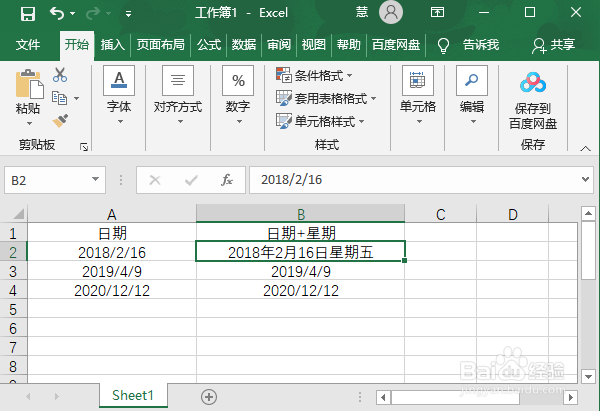This screenshot has height=411, width=600.
Task: Select column A header
Action: (112, 214)
